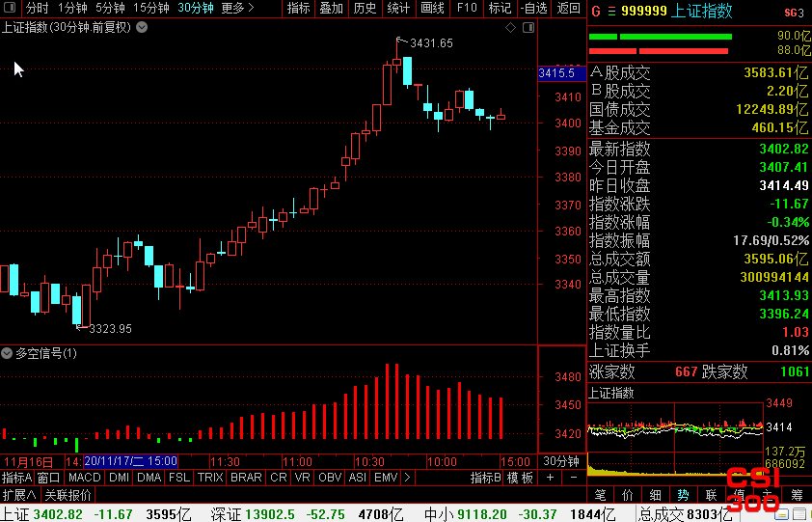The height and width of the screenshot is (522, 812).
Task: Click the 历史 history button
Action: pos(365,8)
